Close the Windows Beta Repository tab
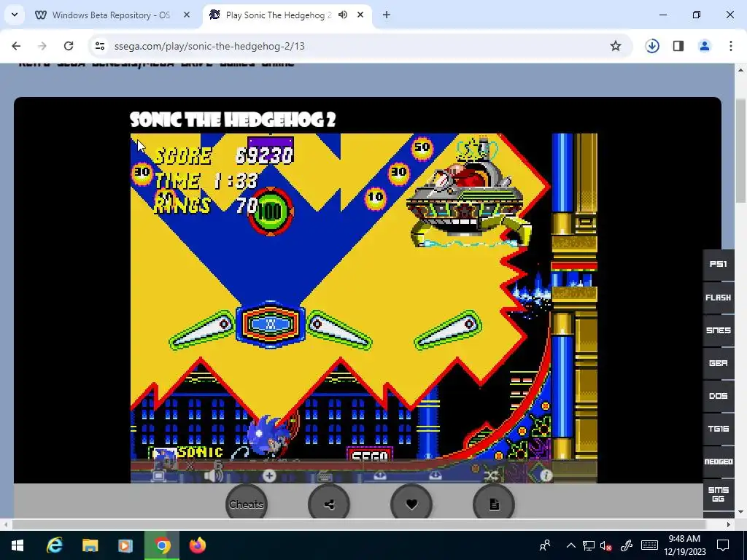 (187, 15)
